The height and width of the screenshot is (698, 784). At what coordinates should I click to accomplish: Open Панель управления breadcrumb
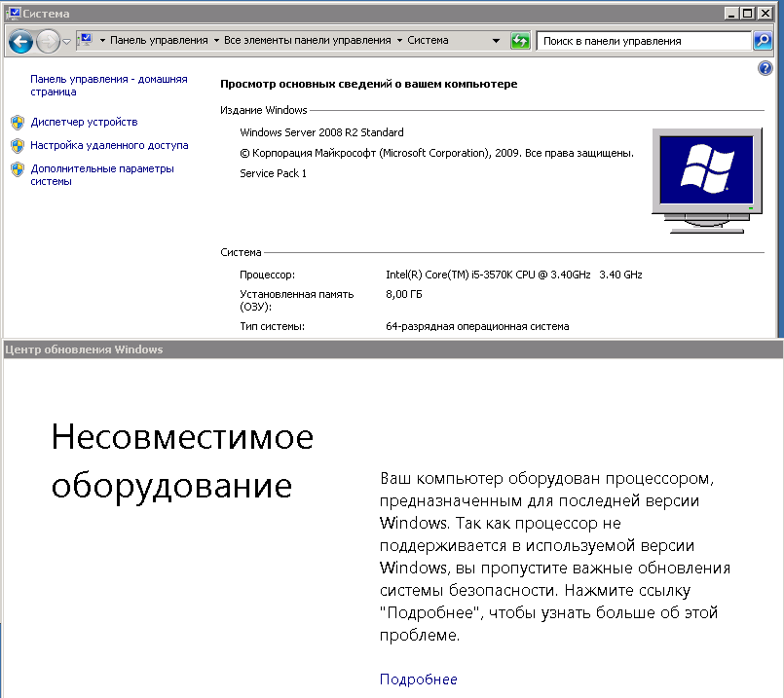pyautogui.click(x=159, y=41)
